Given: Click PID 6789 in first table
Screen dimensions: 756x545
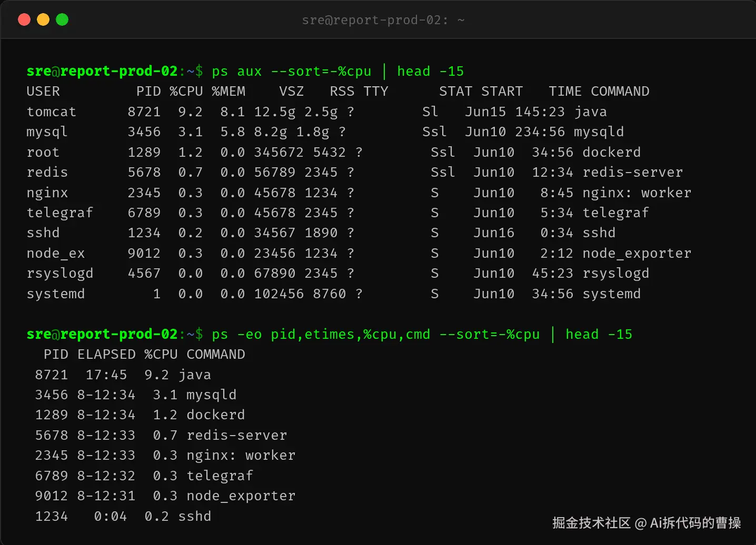Looking at the screenshot, I should 144,213.
